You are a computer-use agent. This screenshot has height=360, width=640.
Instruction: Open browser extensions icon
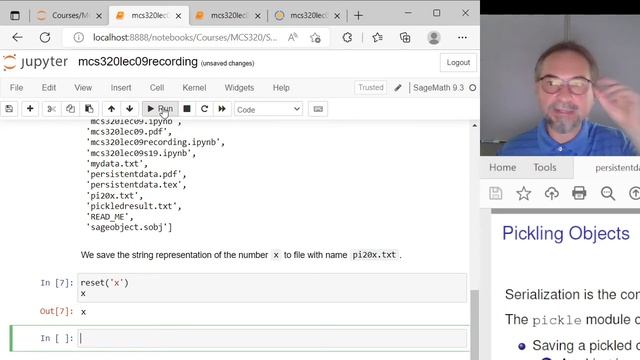(x=347, y=38)
